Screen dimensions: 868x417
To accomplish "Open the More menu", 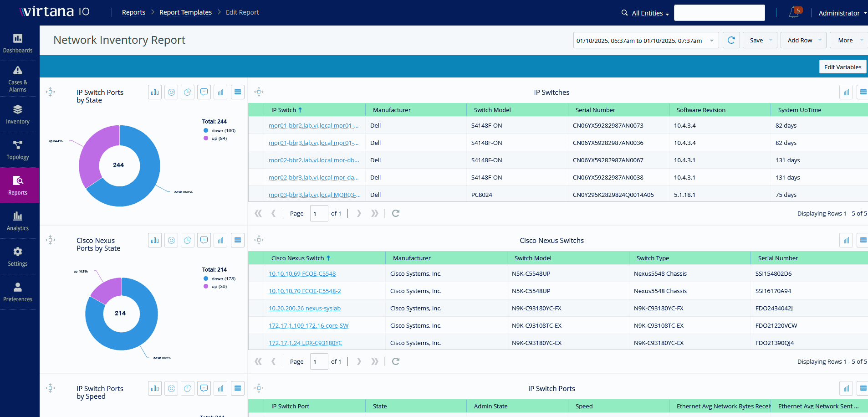I will (849, 40).
